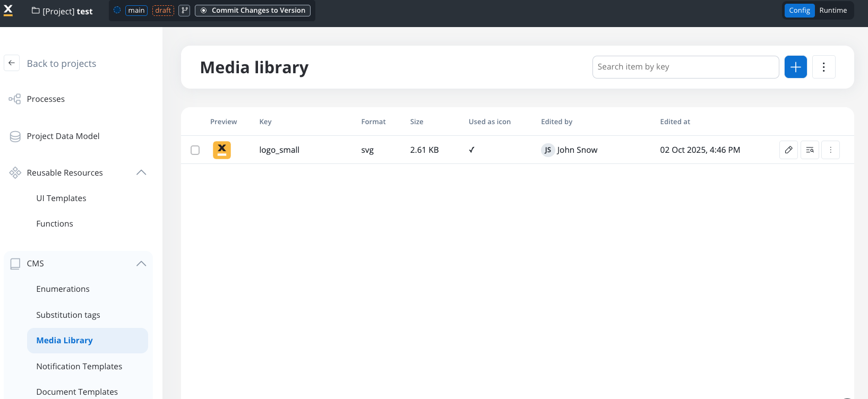Click the details search icon for logo_small
The height and width of the screenshot is (399, 868).
pos(810,150)
